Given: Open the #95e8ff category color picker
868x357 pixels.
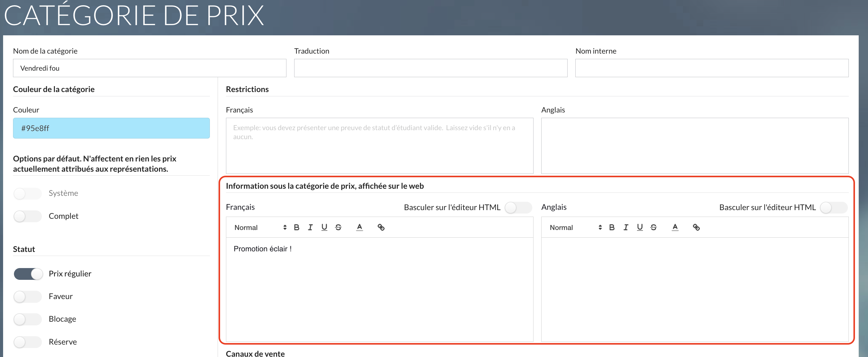Looking at the screenshot, I should click(111, 128).
